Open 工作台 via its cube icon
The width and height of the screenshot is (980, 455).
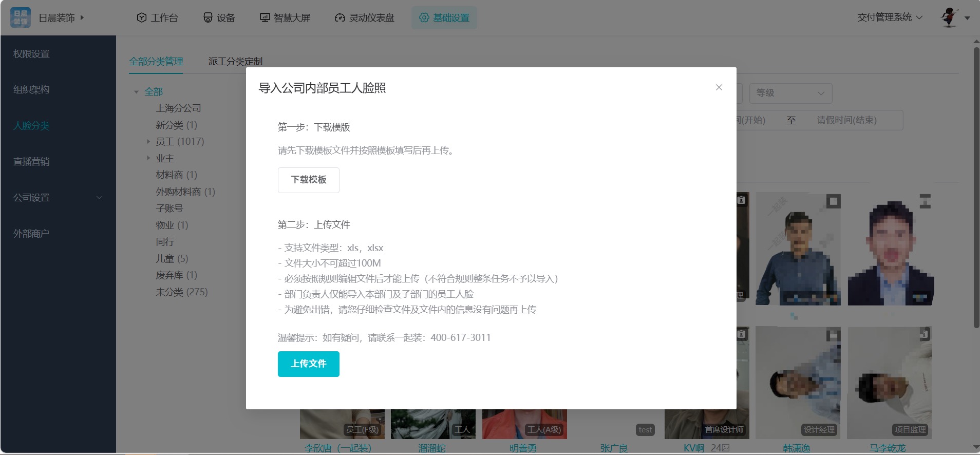(x=142, y=18)
